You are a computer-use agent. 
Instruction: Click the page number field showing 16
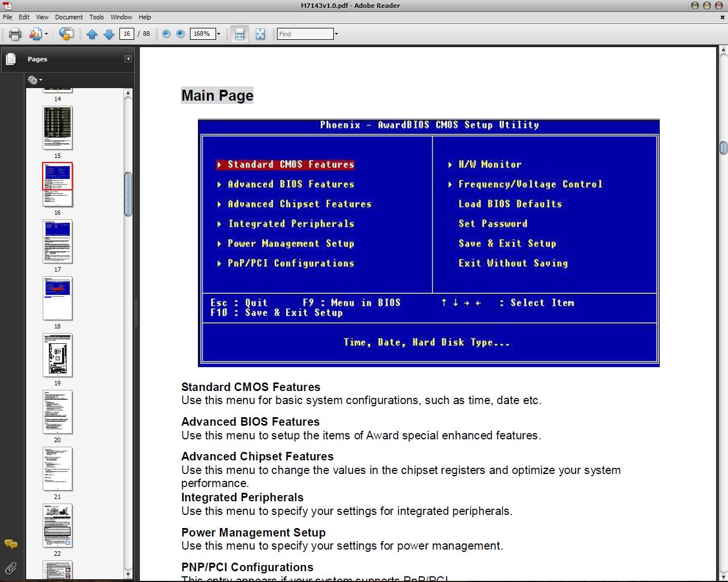pos(126,34)
